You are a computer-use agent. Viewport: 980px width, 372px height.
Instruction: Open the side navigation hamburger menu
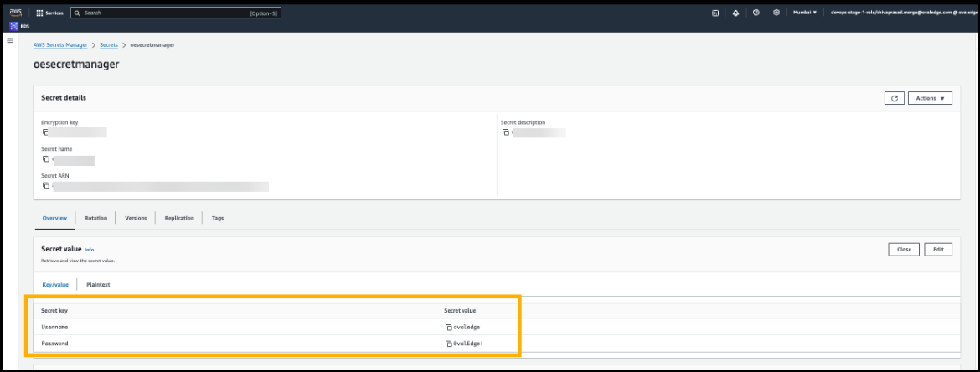point(10,41)
